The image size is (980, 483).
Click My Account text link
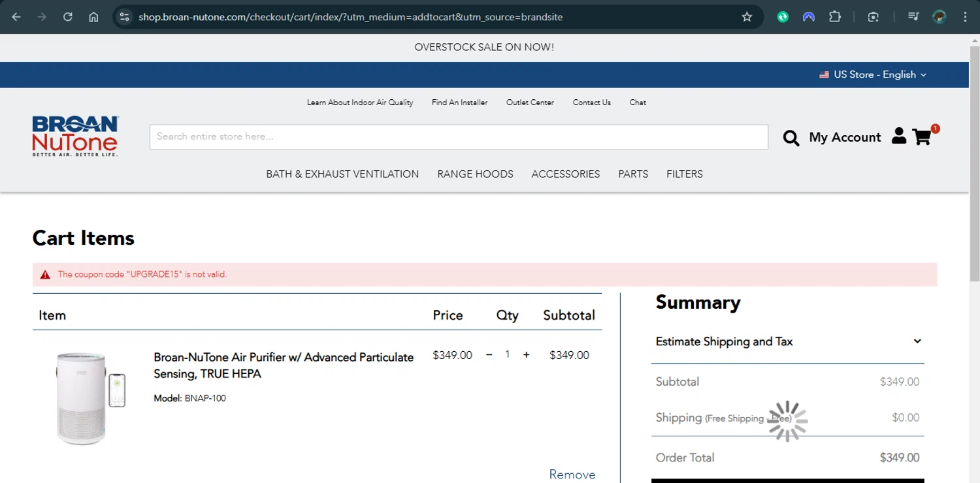coord(845,137)
